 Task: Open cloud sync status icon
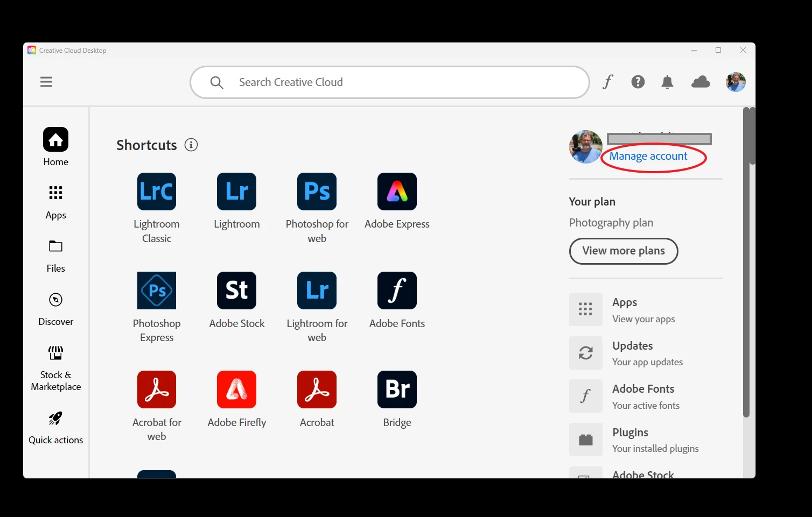(701, 82)
